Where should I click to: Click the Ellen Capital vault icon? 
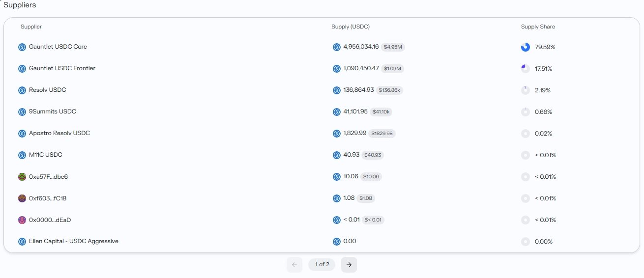22,242
